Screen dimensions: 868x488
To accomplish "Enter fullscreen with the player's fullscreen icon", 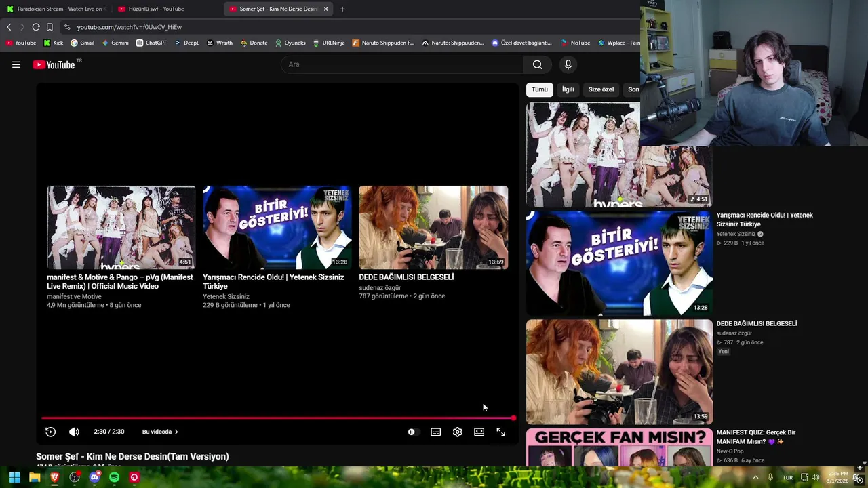I will pos(500,432).
